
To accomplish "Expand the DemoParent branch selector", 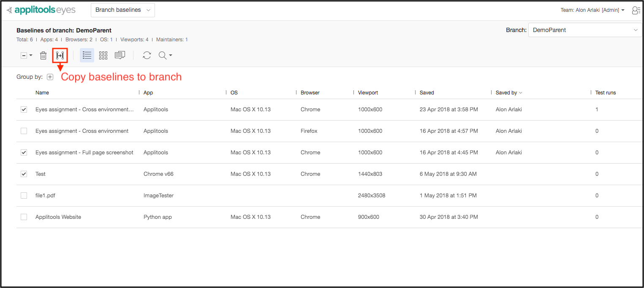I will (585, 30).
